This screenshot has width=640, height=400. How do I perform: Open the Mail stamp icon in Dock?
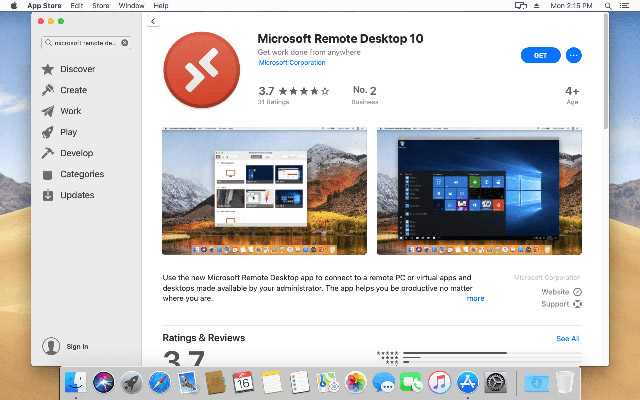pos(187,382)
